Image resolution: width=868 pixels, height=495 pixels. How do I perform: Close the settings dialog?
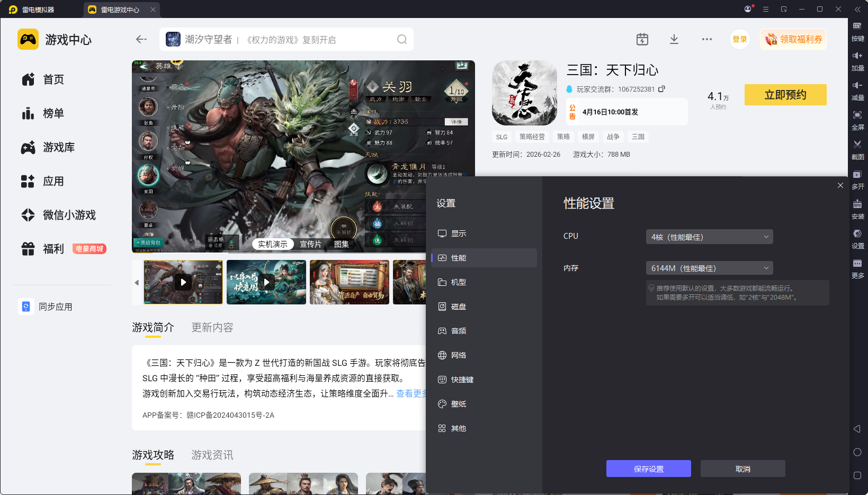pyautogui.click(x=840, y=185)
